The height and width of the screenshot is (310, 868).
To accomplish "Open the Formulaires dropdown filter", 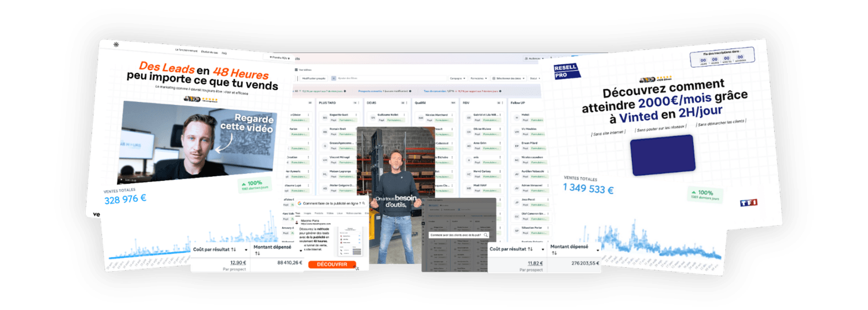I will (x=478, y=77).
